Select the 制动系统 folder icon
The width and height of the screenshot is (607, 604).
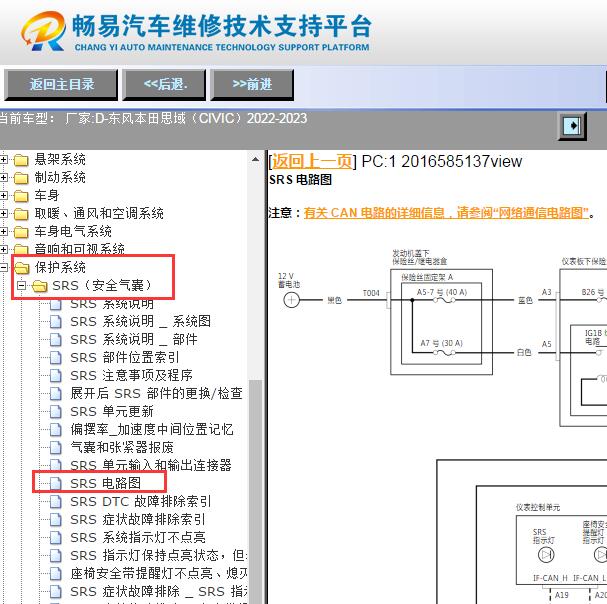click(21, 178)
